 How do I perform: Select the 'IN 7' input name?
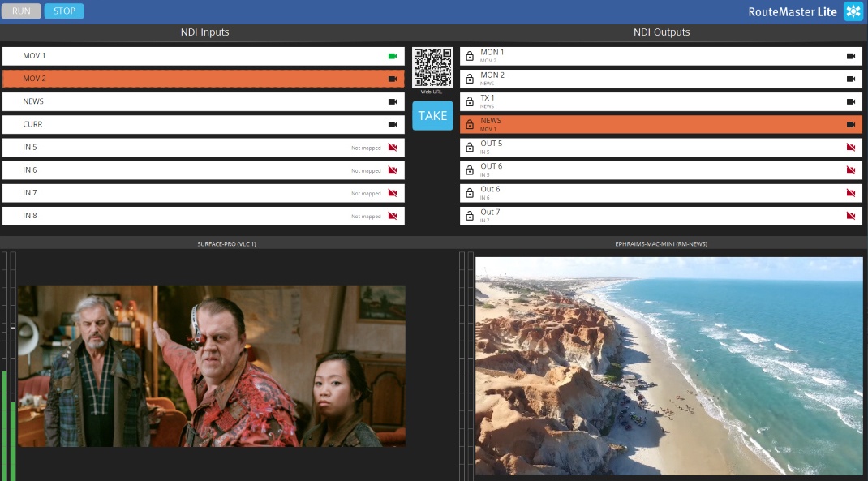pyautogui.click(x=30, y=193)
